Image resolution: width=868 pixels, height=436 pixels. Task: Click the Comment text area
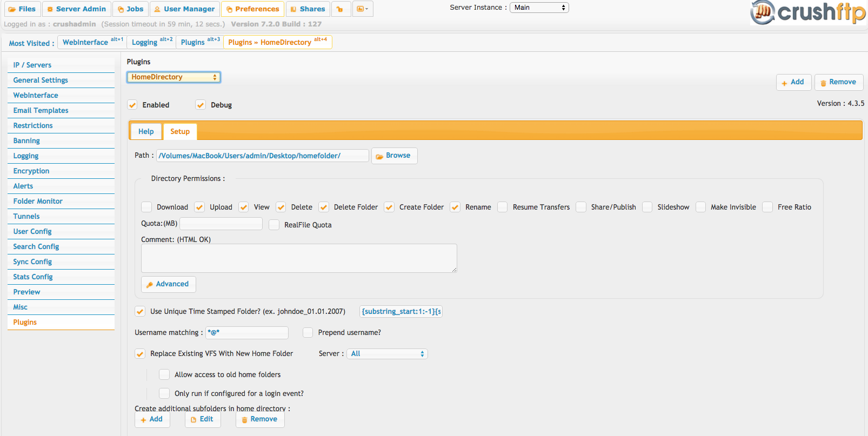299,258
